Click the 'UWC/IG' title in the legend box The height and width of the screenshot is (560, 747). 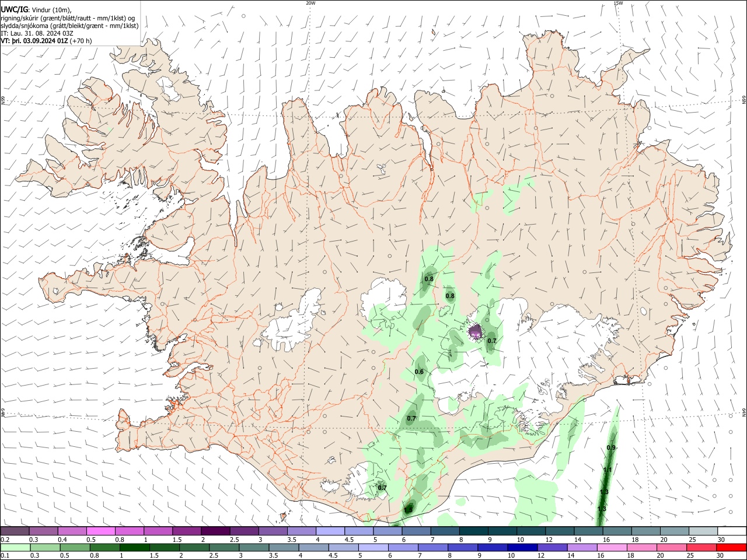(x=14, y=9)
